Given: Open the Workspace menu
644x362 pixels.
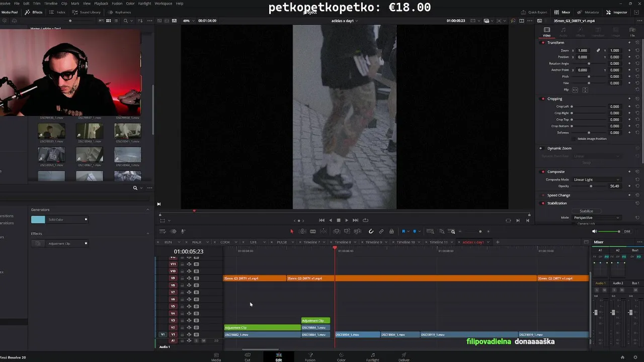Looking at the screenshot, I should (x=163, y=4).
